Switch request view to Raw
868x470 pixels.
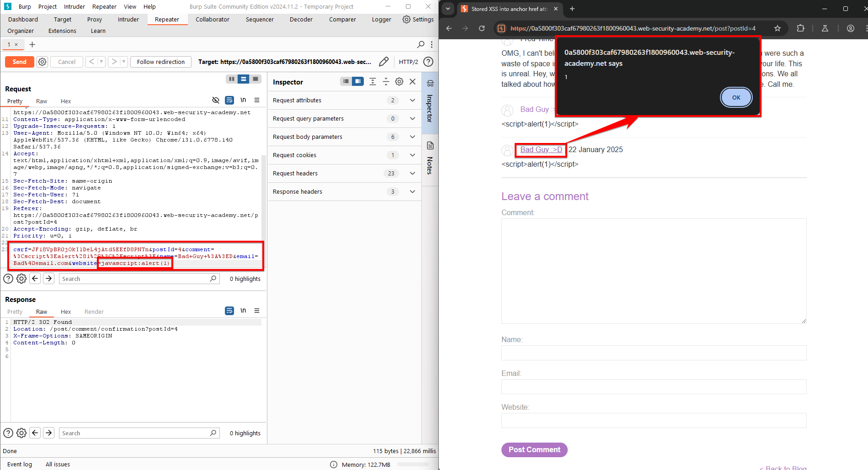tap(42, 101)
